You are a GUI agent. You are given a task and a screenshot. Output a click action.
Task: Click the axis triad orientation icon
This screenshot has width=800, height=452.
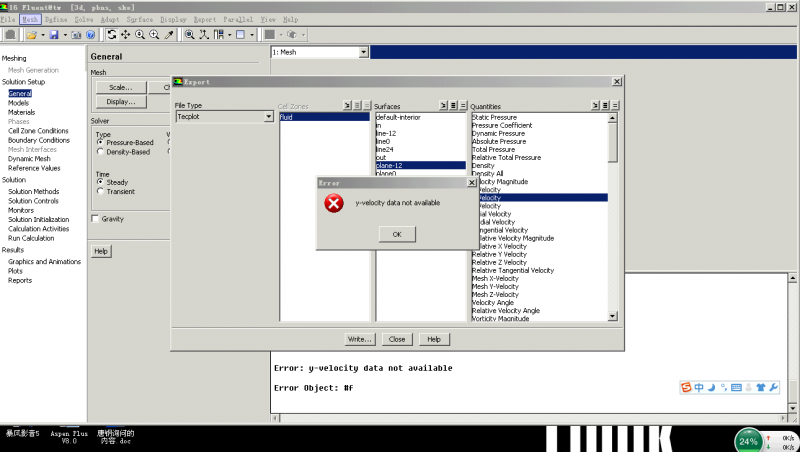click(x=204, y=35)
